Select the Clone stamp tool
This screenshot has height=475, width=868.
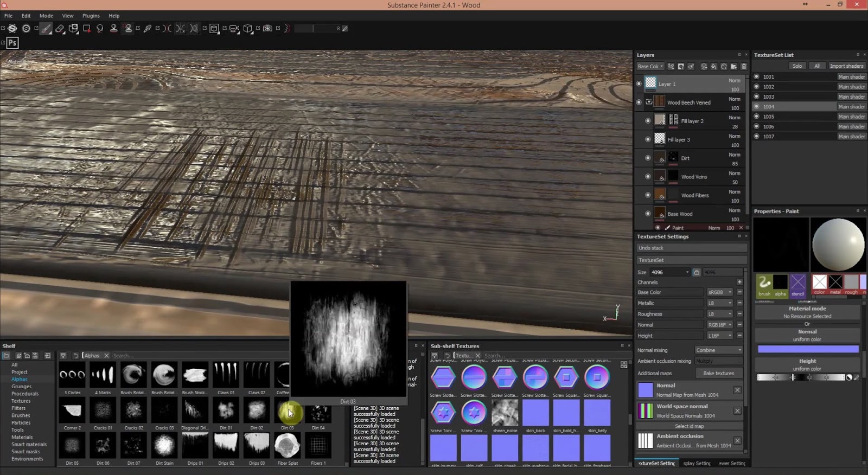(x=114, y=29)
